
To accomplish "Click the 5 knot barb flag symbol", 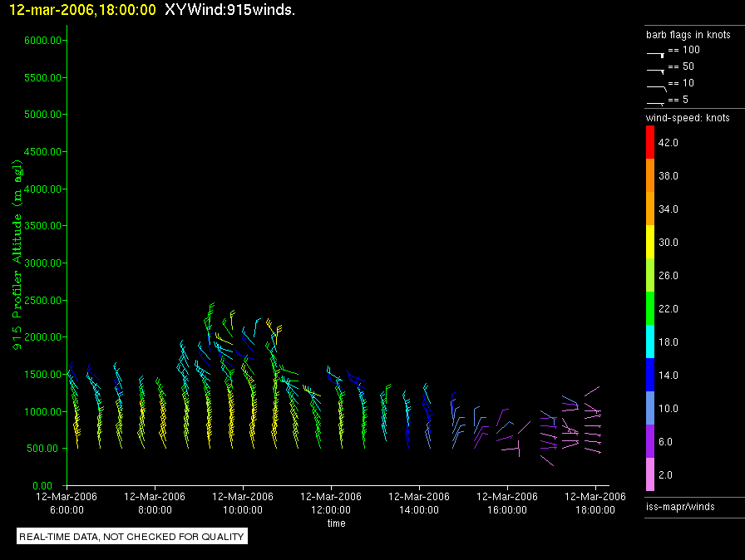I will click(656, 103).
